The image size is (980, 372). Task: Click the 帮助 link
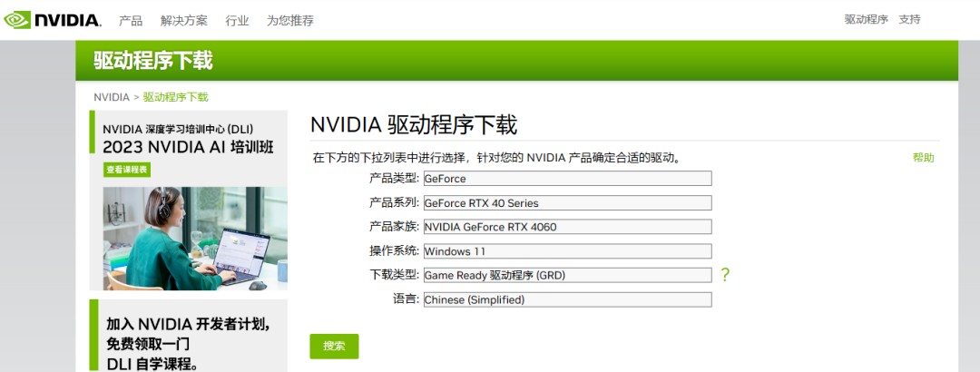pyautogui.click(x=923, y=158)
